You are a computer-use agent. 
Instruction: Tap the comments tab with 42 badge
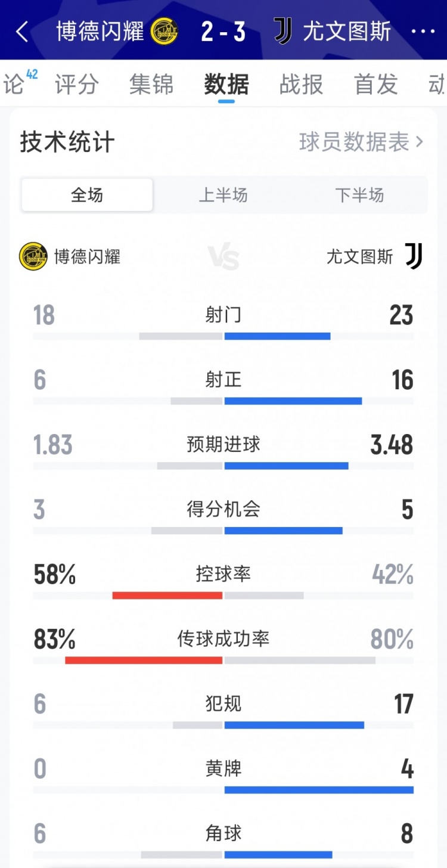[15, 85]
